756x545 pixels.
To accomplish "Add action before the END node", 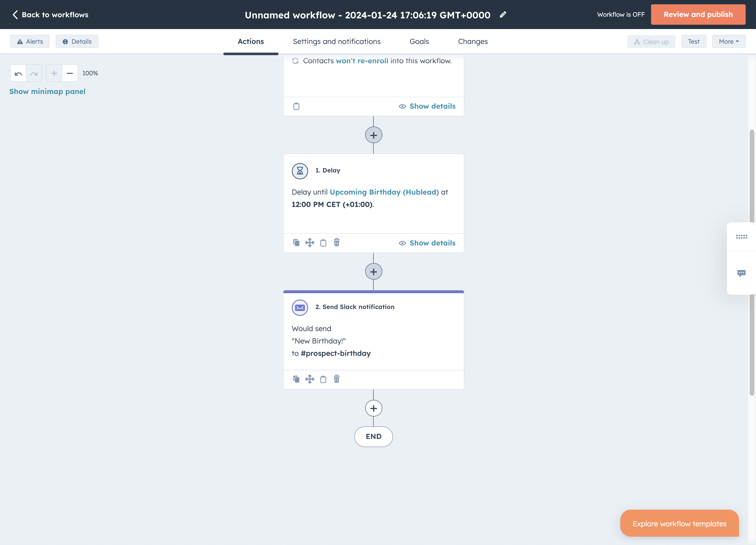I will pos(373,408).
